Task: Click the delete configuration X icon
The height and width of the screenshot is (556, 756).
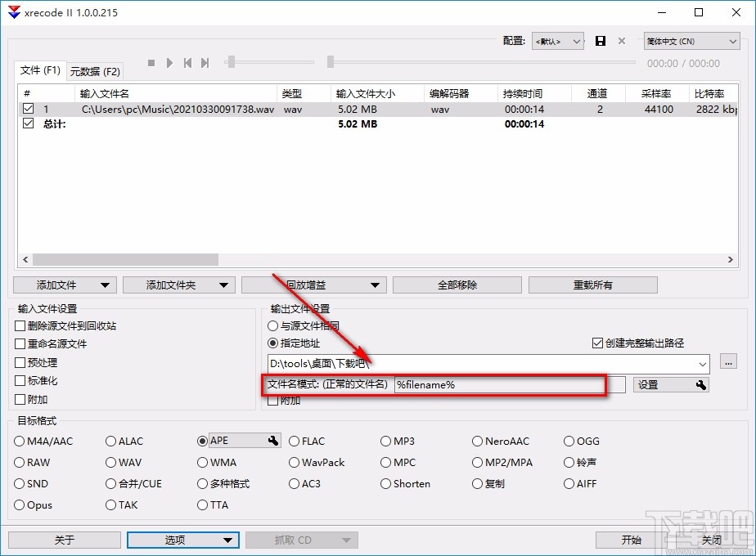Action: click(x=620, y=41)
